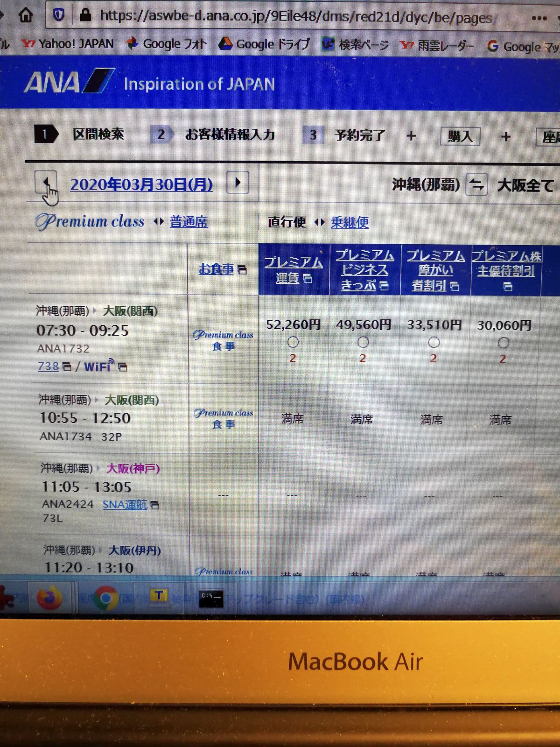Go to previous day arrow button

point(46,183)
